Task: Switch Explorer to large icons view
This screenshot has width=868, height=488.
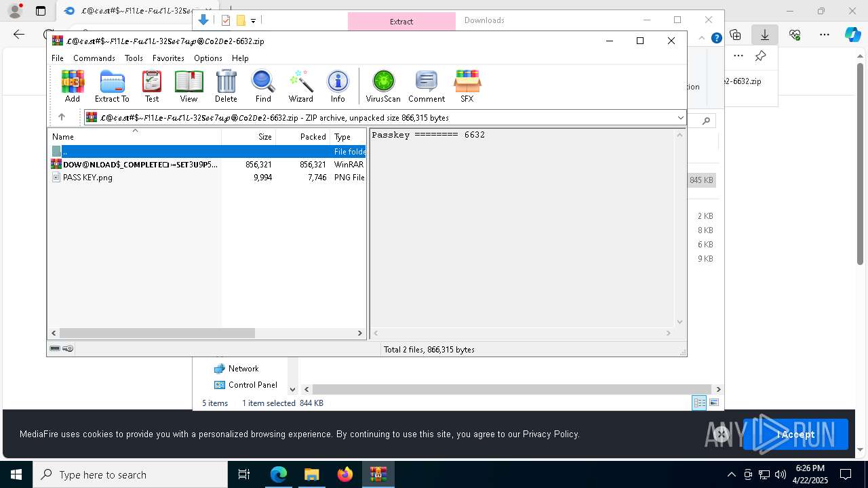Action: (x=713, y=403)
